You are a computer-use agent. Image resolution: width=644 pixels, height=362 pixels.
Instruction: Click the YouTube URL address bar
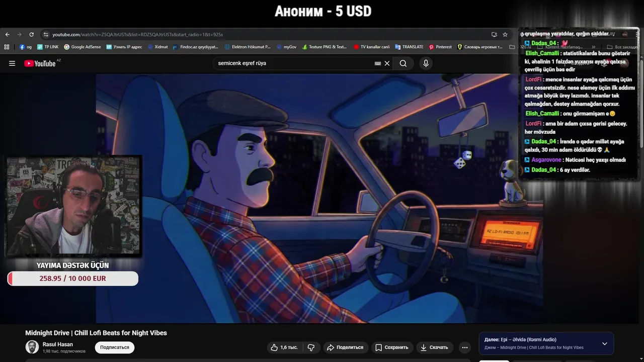(x=267, y=35)
